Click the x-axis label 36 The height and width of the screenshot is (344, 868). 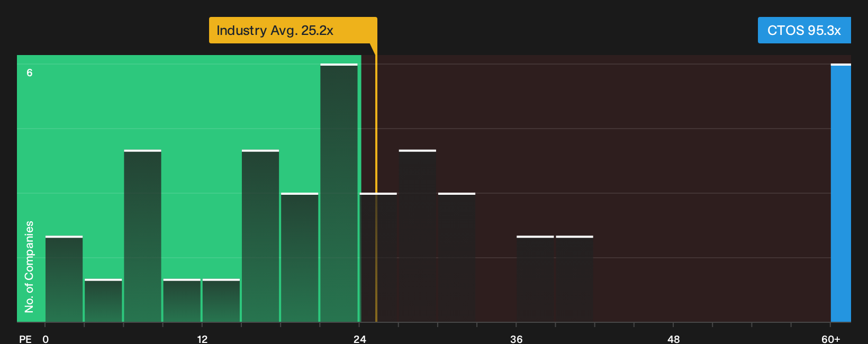517,339
